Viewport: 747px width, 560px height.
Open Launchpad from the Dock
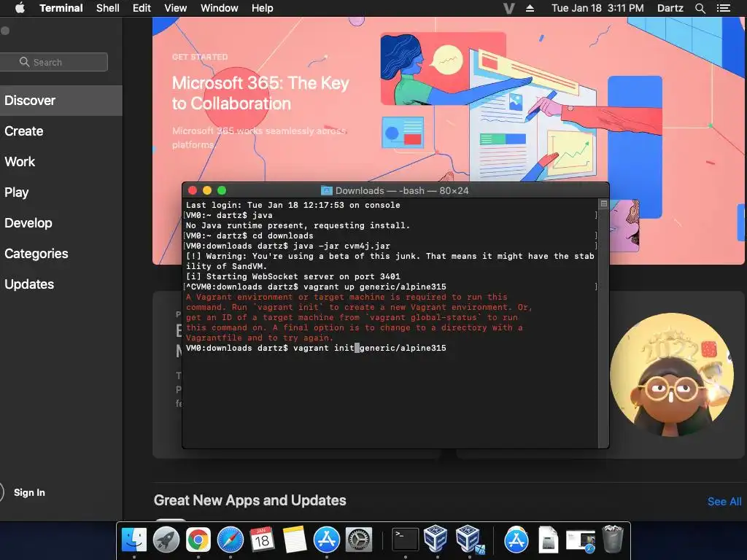tap(166, 540)
